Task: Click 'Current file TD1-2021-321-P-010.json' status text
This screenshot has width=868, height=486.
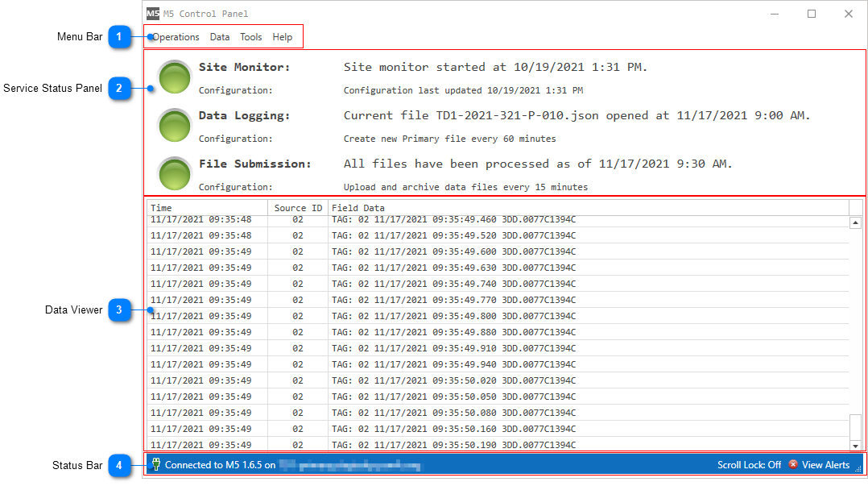Action: point(577,115)
